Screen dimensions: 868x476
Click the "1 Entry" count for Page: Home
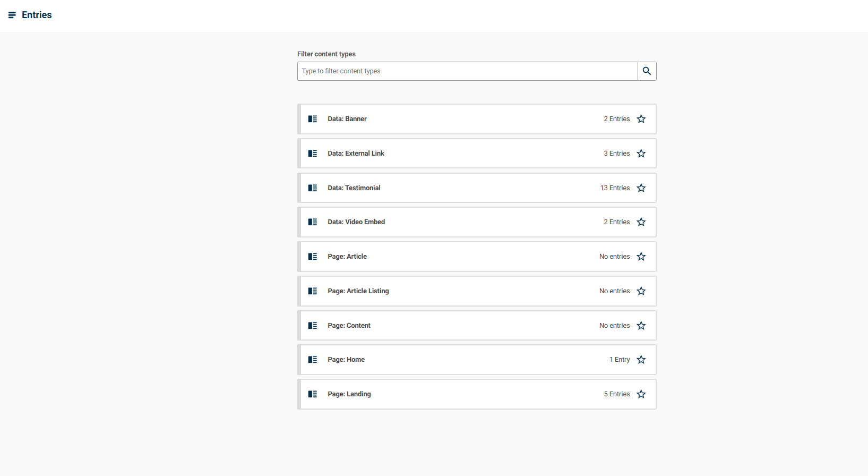620,360
